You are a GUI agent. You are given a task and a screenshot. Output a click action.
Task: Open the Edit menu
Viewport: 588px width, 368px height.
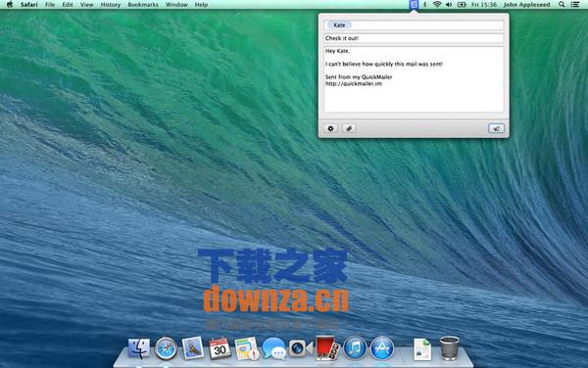(x=68, y=5)
